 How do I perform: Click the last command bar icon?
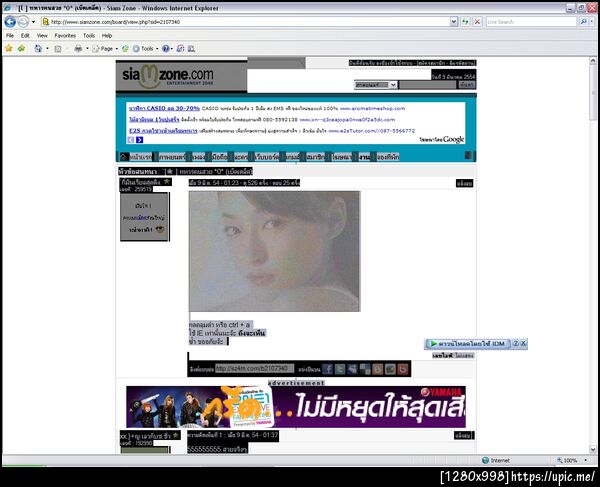[x=191, y=49]
